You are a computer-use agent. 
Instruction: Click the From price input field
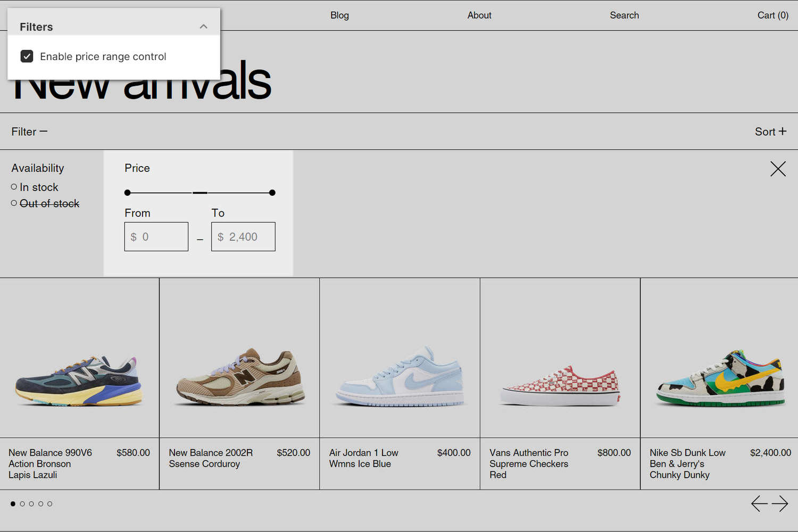[156, 236]
